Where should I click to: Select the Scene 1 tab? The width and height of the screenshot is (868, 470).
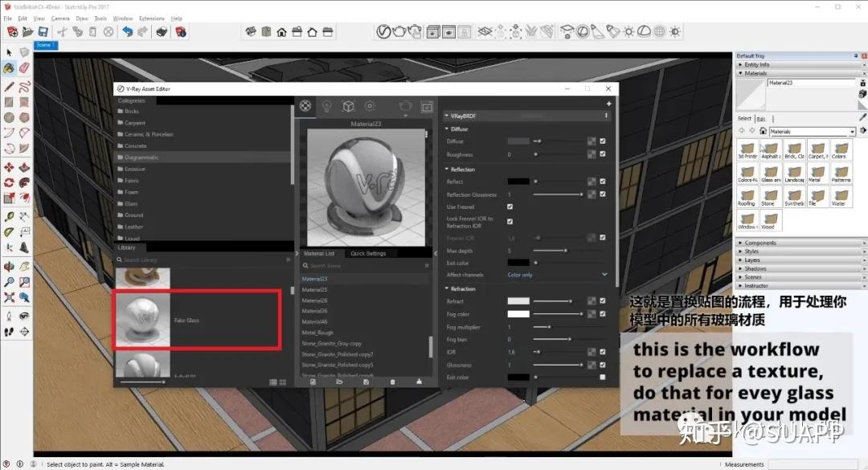46,46
